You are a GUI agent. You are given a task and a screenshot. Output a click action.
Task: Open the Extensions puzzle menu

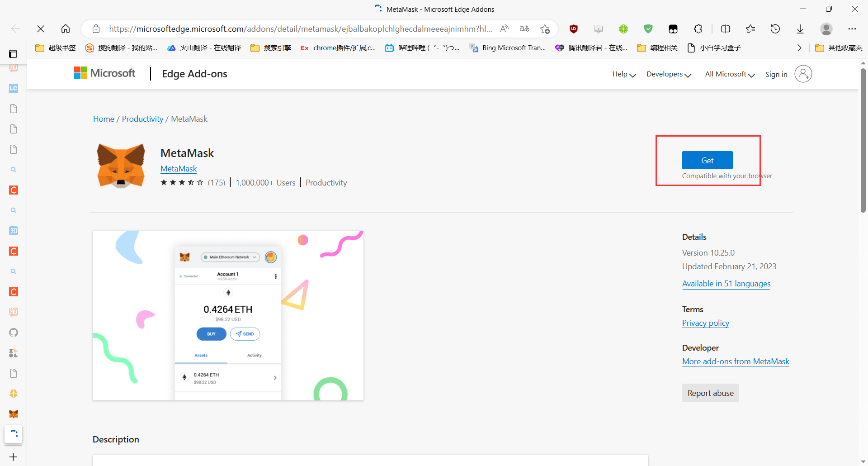pyautogui.click(x=698, y=29)
